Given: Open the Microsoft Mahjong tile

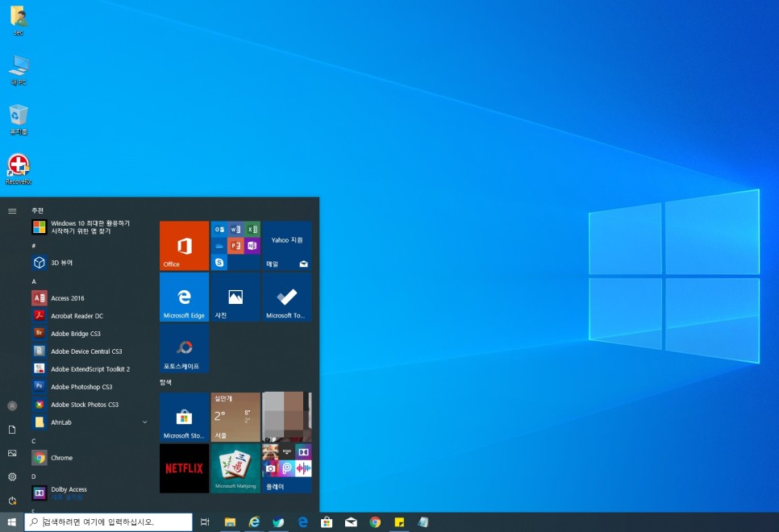Looking at the screenshot, I should click(x=235, y=468).
